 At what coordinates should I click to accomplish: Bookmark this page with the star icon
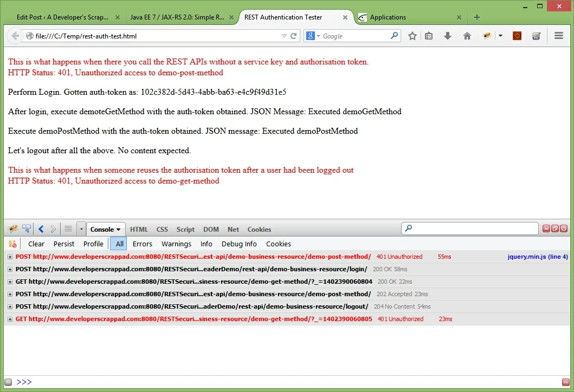click(x=412, y=36)
